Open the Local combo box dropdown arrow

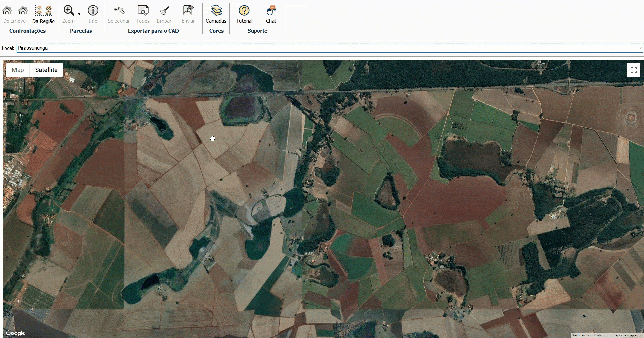click(640, 48)
